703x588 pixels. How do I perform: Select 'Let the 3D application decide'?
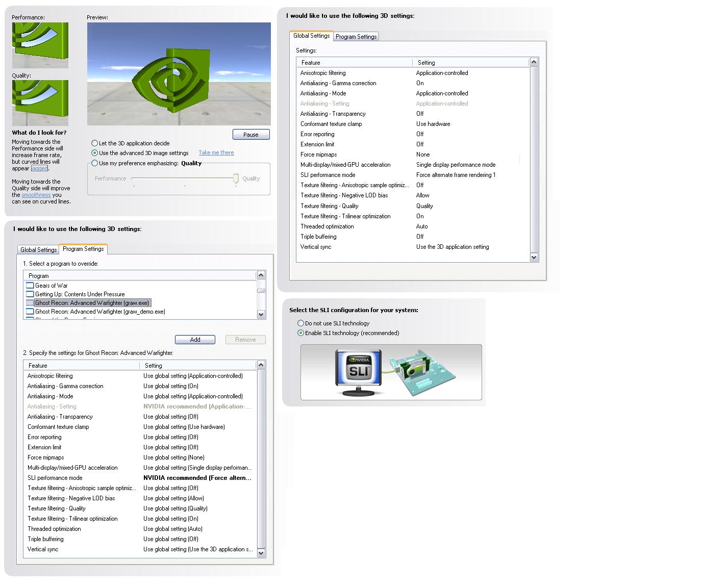click(x=94, y=143)
